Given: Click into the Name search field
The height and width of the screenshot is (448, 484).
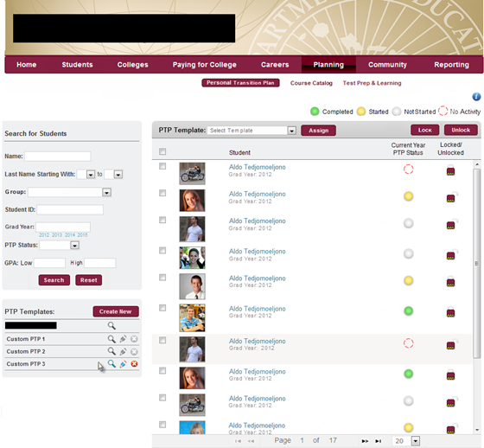Looking at the screenshot, I should [x=58, y=157].
